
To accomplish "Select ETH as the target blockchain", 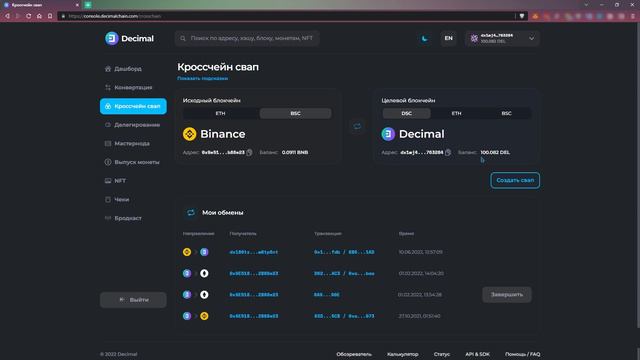I will click(456, 113).
